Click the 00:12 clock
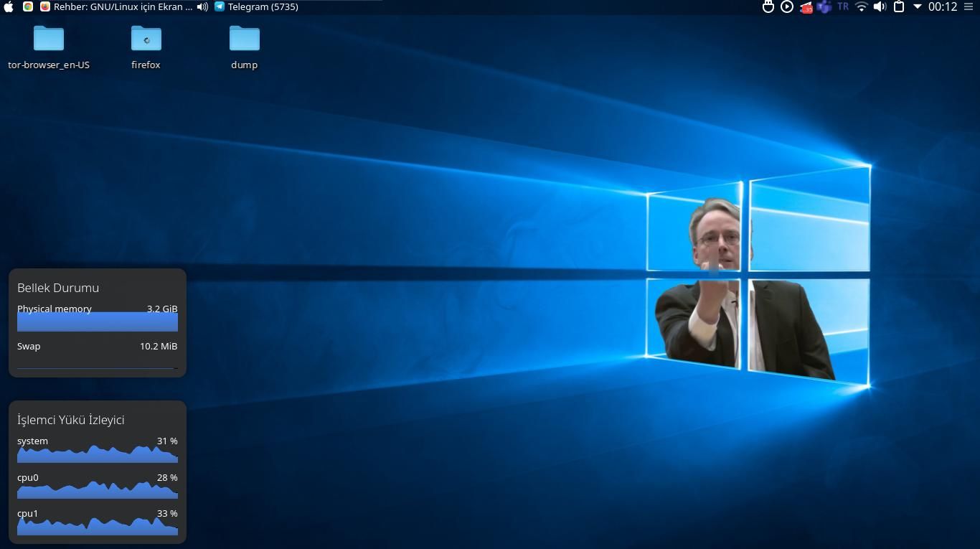Viewport: 980px width, 549px height. (x=943, y=6)
